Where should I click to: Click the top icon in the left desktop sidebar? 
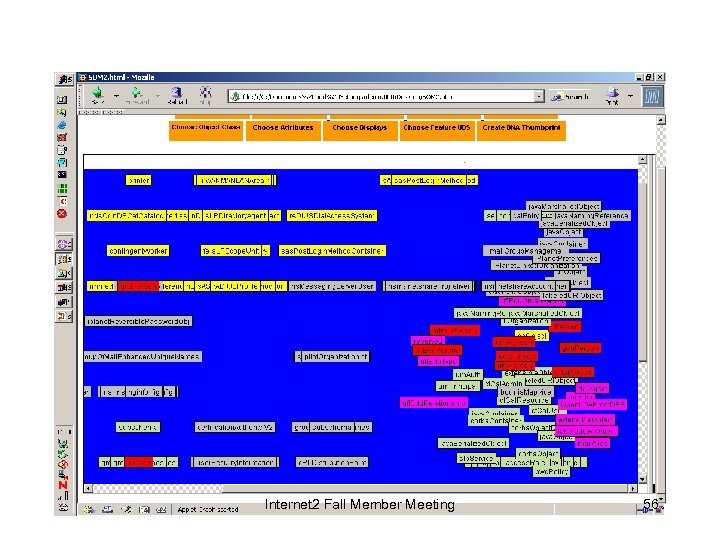point(62,99)
